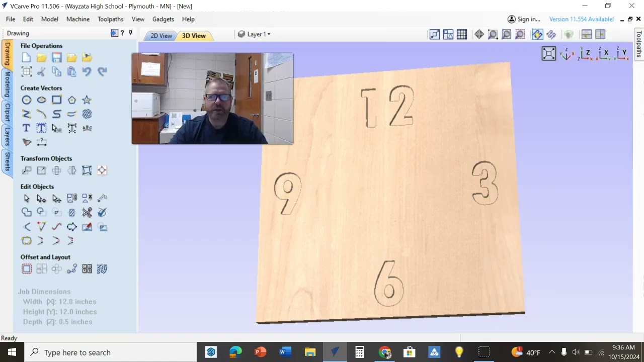This screenshot has width=644, height=362.
Task: Toggle the auto-hide arrow on Drawing panel
Action: [x=114, y=33]
